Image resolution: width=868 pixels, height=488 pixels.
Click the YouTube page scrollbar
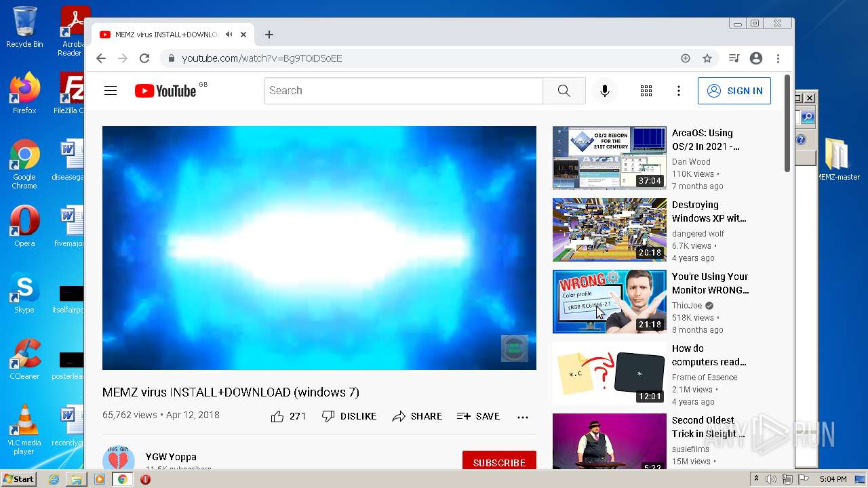pos(787,123)
